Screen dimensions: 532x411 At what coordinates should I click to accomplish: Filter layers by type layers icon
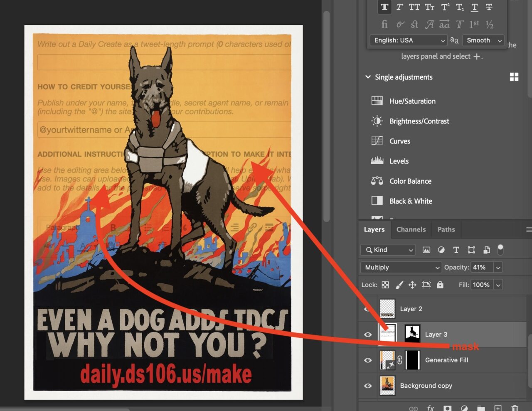pos(456,250)
